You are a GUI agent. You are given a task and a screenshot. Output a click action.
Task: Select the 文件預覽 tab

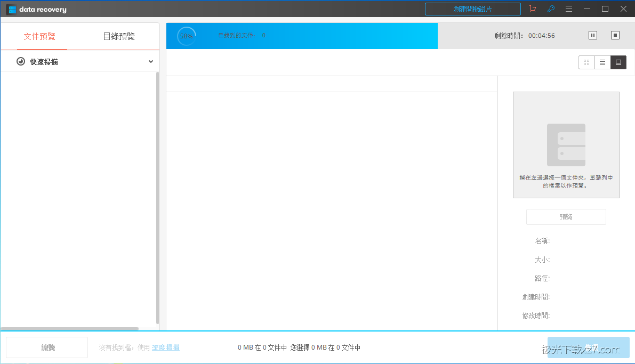tap(39, 36)
